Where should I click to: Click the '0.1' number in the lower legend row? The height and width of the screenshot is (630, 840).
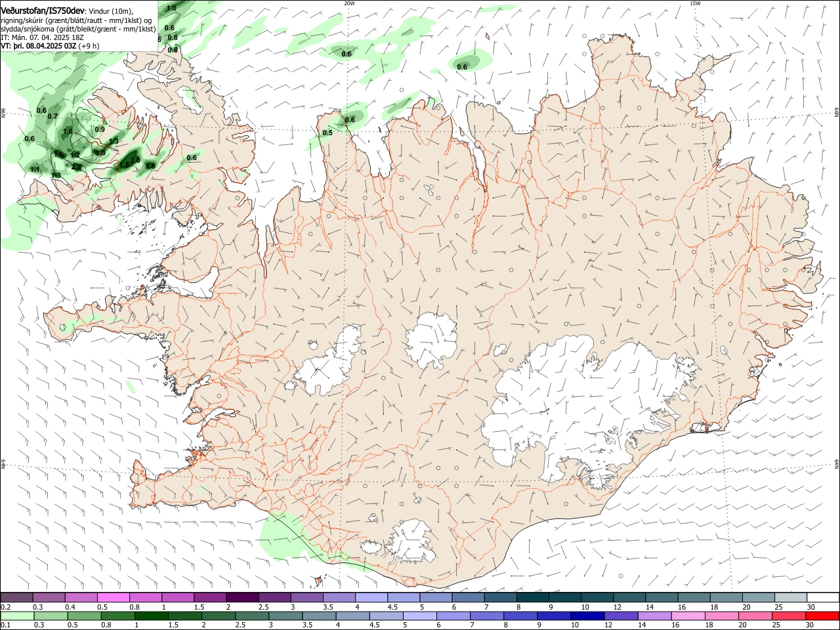click(x=6, y=625)
